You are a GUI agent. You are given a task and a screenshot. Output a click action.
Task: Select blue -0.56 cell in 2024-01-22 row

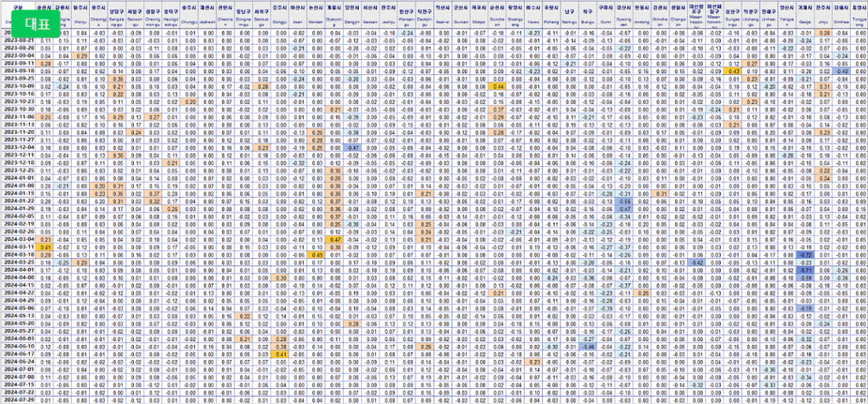pos(622,202)
